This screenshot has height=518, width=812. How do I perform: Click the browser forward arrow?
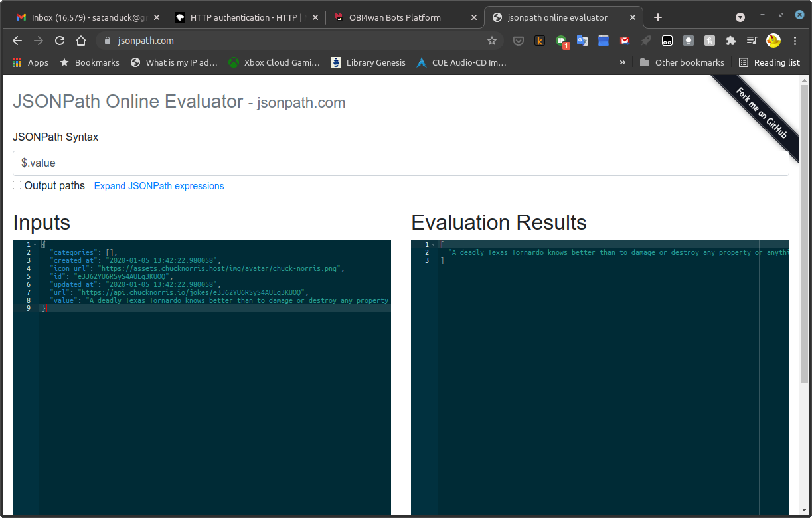click(x=39, y=41)
